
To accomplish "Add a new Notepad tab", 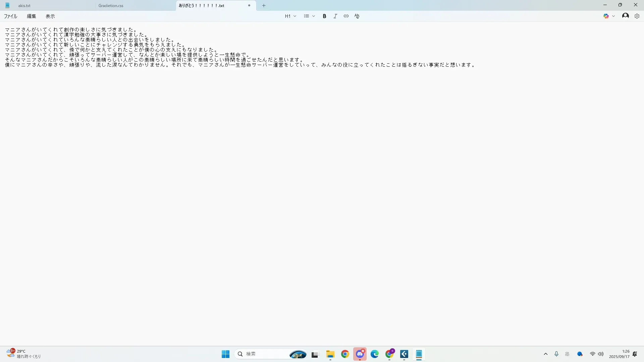I will point(264,5).
